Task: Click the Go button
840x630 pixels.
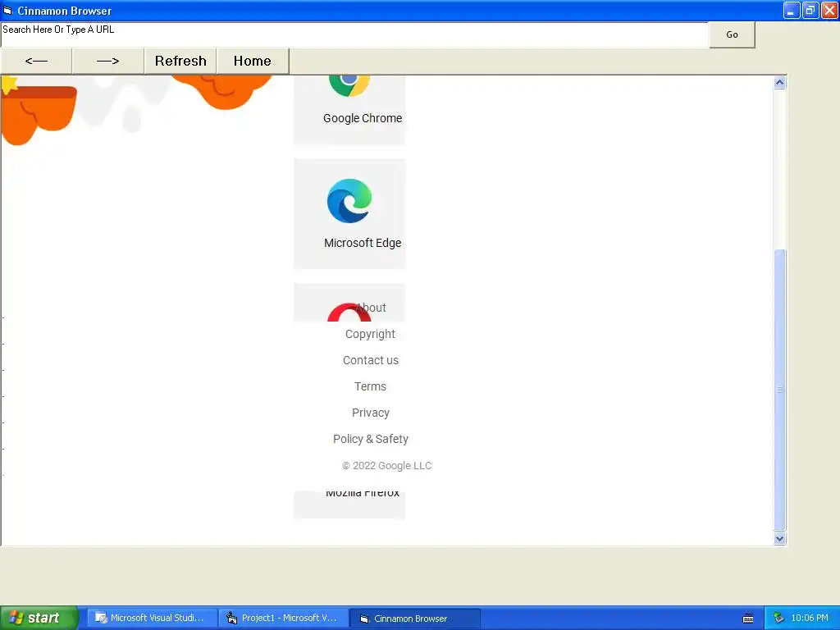Action: pyautogui.click(x=732, y=34)
